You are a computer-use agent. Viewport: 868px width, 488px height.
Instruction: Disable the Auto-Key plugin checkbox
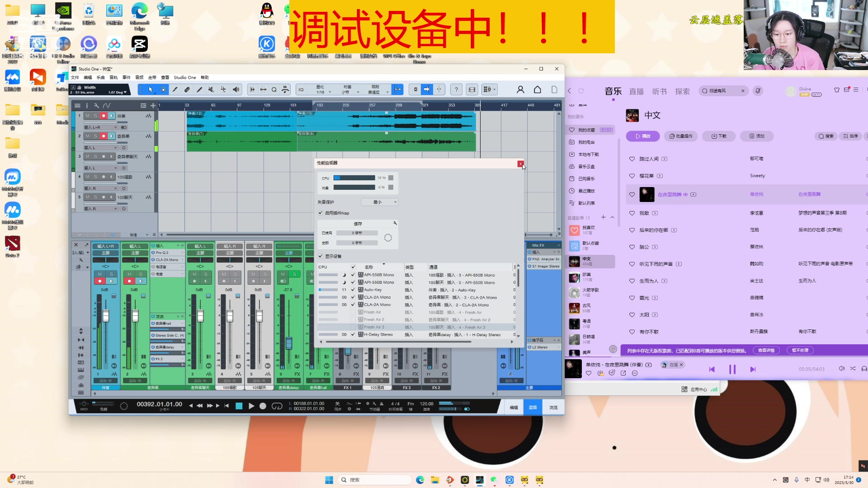tap(353, 290)
